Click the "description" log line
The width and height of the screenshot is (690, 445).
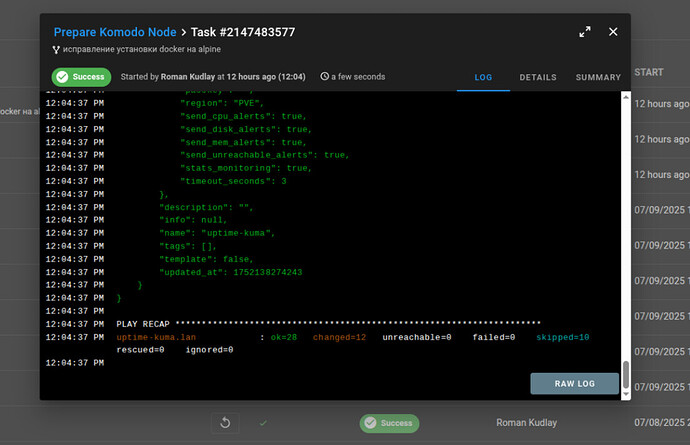(x=206, y=207)
